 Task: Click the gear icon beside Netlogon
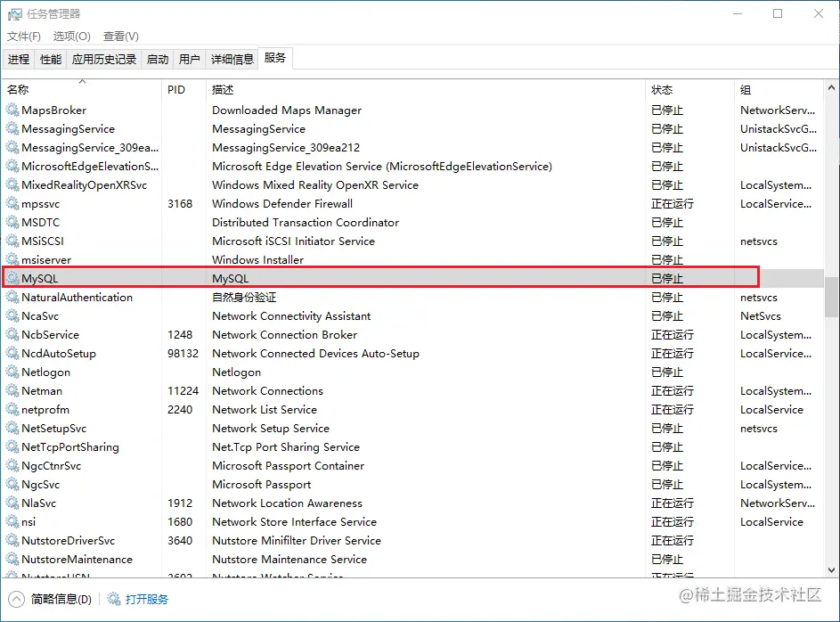12,372
